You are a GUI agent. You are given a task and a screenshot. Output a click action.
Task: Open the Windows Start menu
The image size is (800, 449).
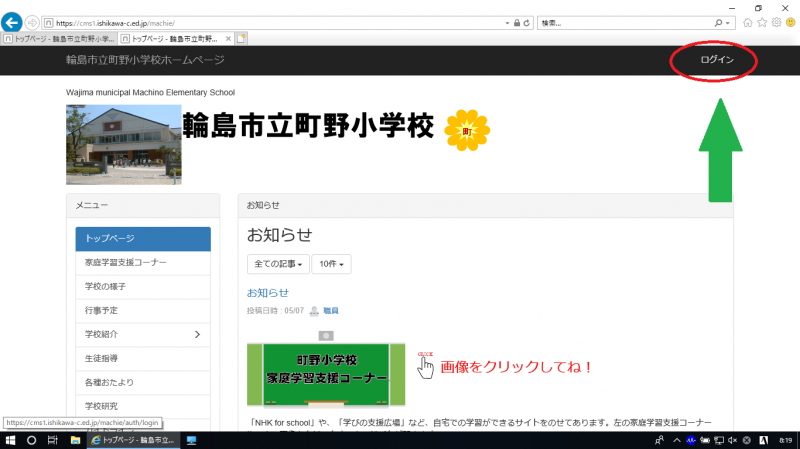(9, 440)
